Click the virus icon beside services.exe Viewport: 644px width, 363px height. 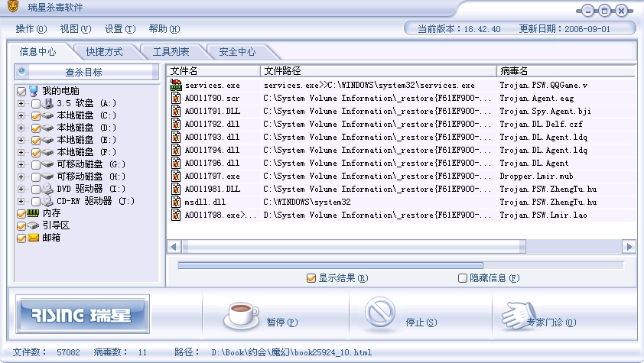[176, 85]
